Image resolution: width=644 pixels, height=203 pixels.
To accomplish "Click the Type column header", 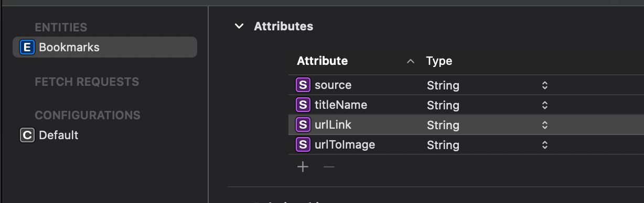I will coord(439,61).
